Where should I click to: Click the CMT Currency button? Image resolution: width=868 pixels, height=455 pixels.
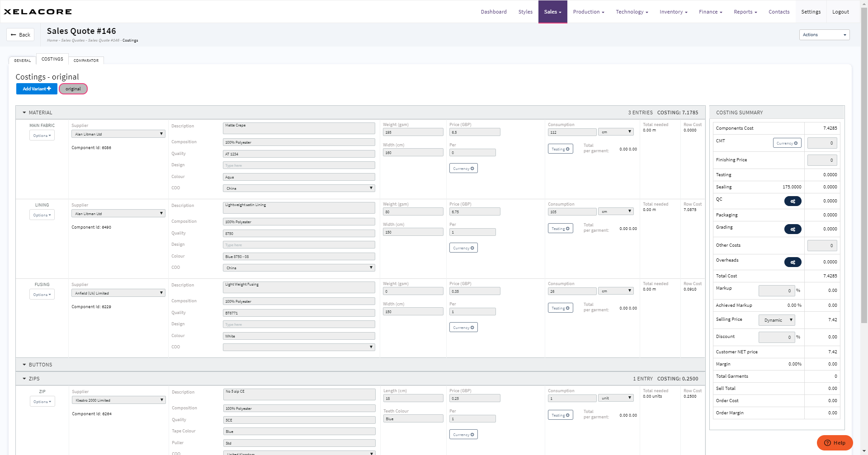click(787, 143)
